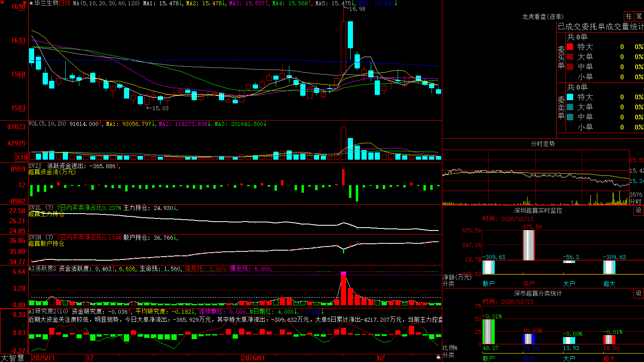Screen dimensions: 644x362
Task: Click the red question mark icon above the price axis
Action: (25, 3)
